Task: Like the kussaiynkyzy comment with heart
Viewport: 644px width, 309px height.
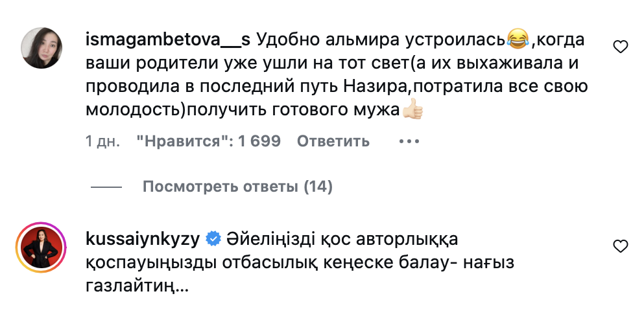Action: 621,246
